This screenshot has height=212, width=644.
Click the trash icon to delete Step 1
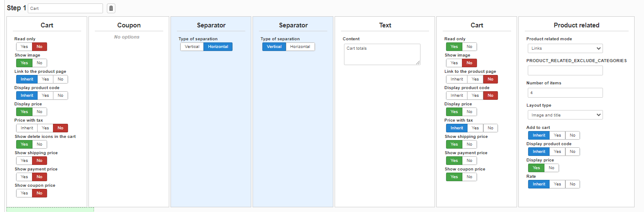click(x=111, y=8)
